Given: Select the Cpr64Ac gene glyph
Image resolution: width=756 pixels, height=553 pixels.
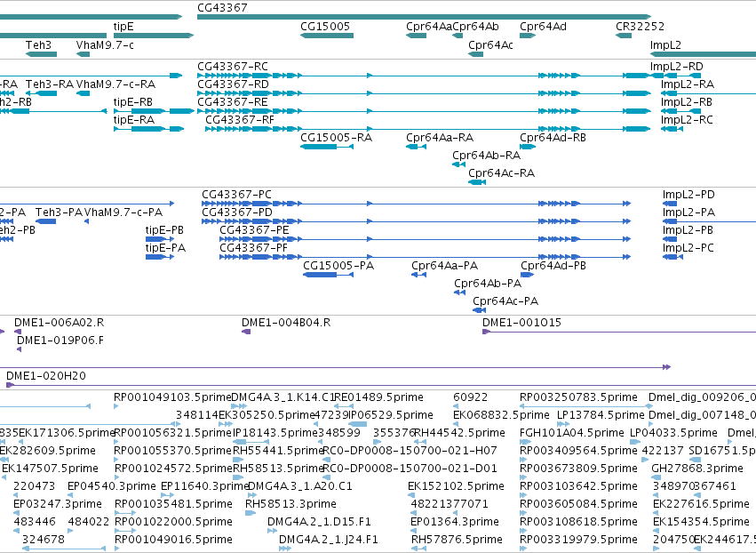Looking at the screenshot, I should [x=476, y=54].
